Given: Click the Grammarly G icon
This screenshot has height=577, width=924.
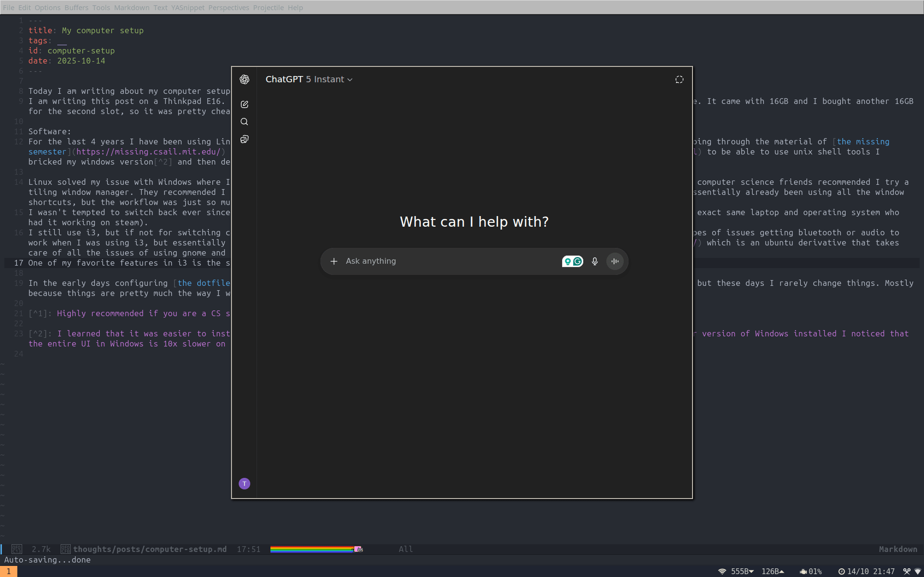Looking at the screenshot, I should point(578,261).
